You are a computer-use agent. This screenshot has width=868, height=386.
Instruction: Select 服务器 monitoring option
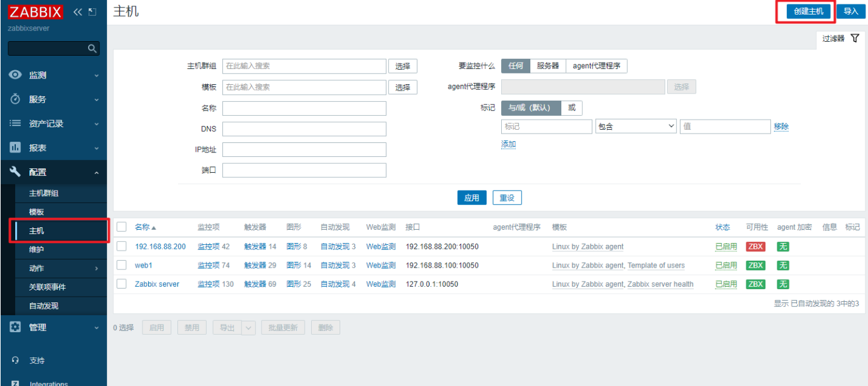548,66
